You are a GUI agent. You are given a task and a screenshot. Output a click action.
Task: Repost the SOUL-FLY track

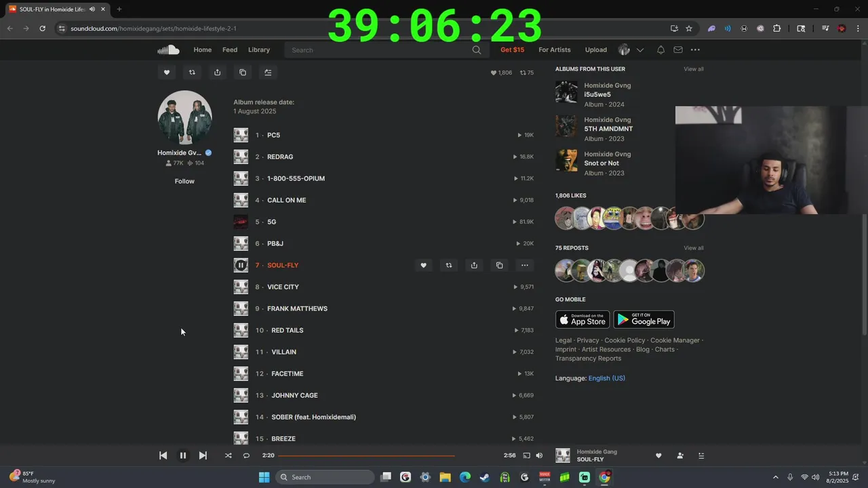(448, 265)
